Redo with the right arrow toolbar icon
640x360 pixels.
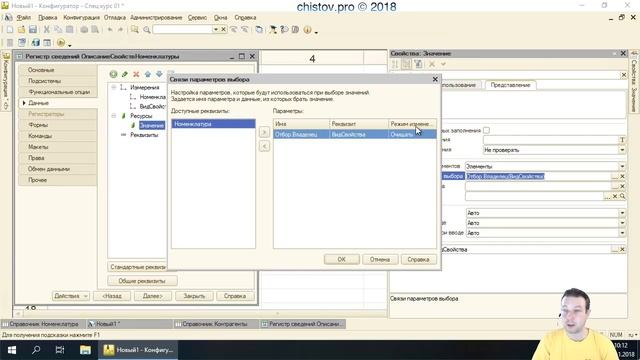tap(120, 30)
